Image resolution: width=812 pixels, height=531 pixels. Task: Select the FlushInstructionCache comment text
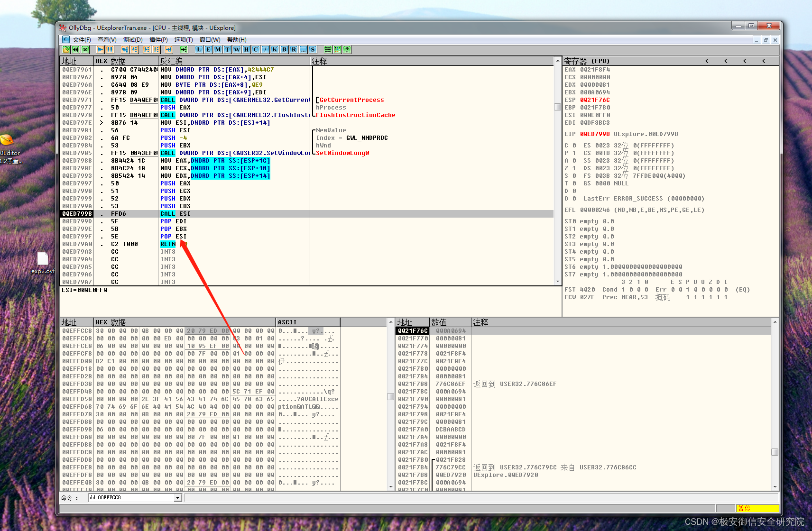pyautogui.click(x=356, y=115)
